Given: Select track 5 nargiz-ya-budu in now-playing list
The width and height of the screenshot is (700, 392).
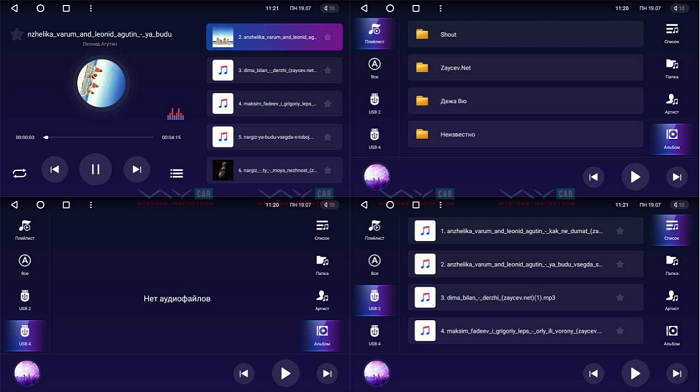Looking at the screenshot, I should click(x=275, y=137).
